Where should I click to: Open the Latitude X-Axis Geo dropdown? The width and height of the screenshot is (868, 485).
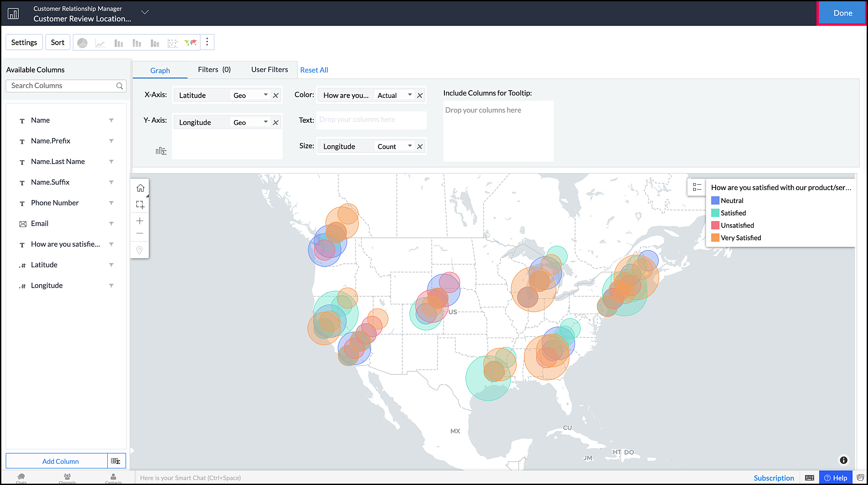pos(266,95)
